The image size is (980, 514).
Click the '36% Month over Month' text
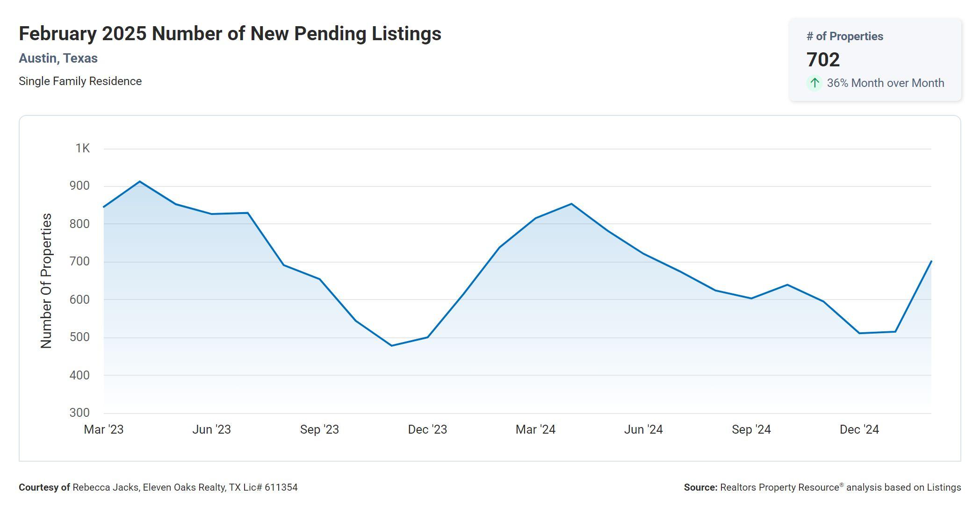point(885,83)
